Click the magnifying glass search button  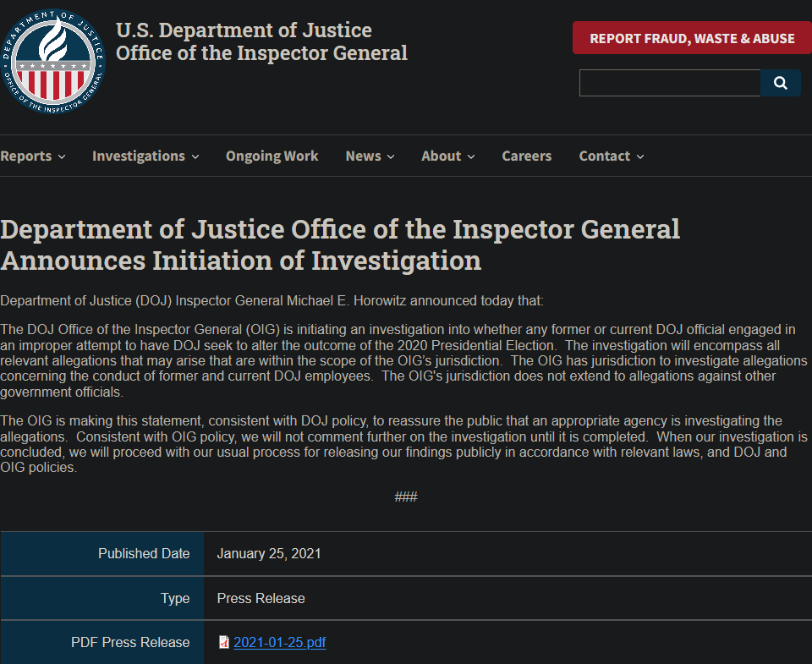[781, 83]
